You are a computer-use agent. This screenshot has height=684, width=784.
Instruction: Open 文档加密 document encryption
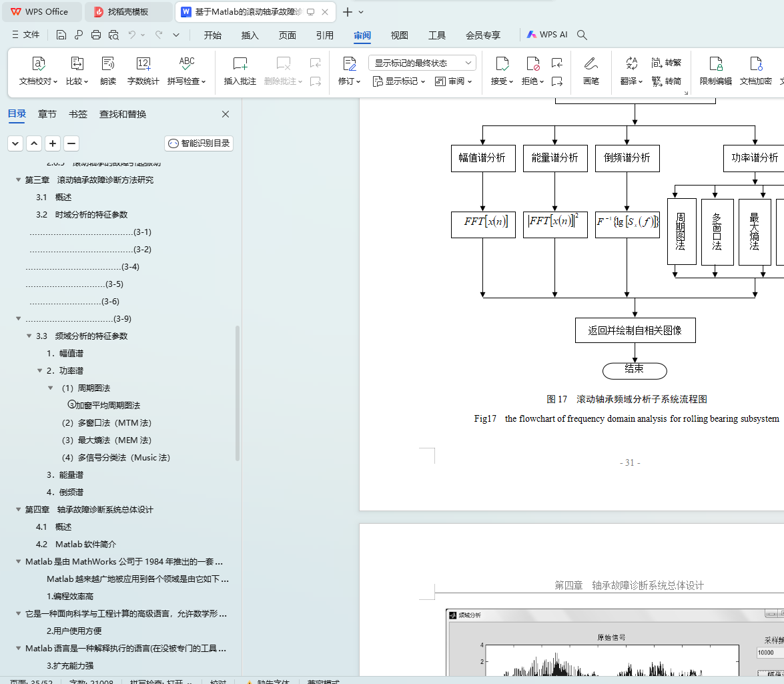click(756, 71)
